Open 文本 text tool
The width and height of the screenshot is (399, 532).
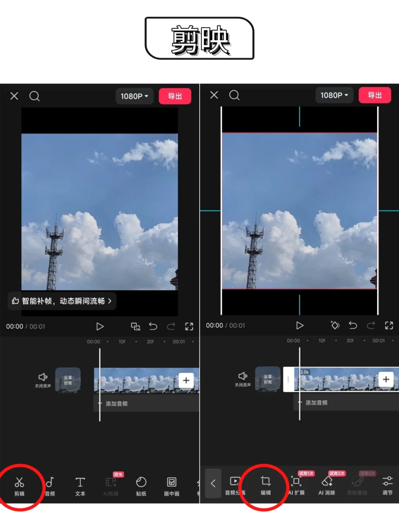pyautogui.click(x=80, y=486)
